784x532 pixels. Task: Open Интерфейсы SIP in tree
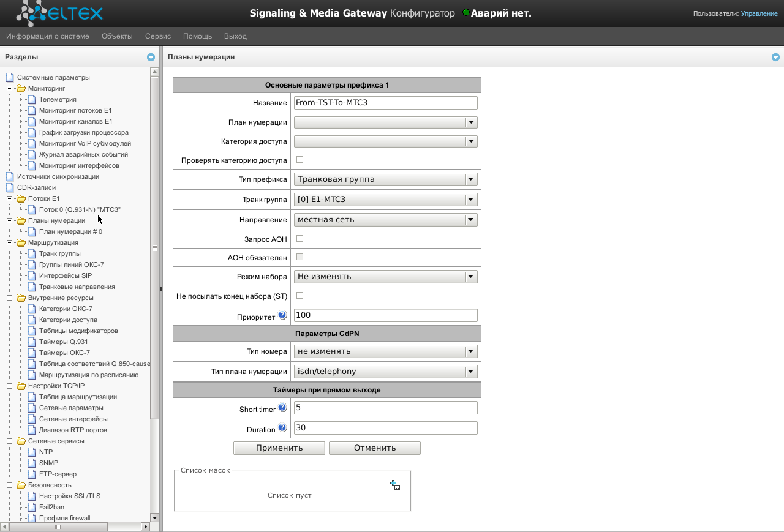pyautogui.click(x=66, y=276)
